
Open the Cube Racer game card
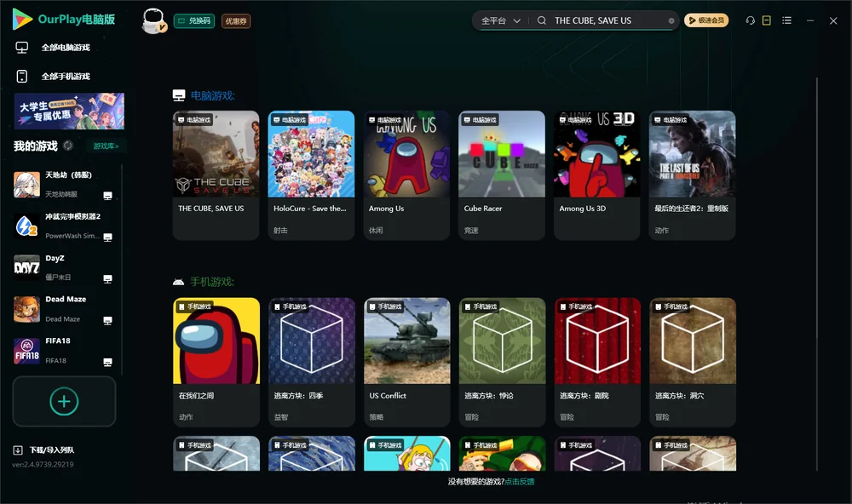tap(502, 175)
